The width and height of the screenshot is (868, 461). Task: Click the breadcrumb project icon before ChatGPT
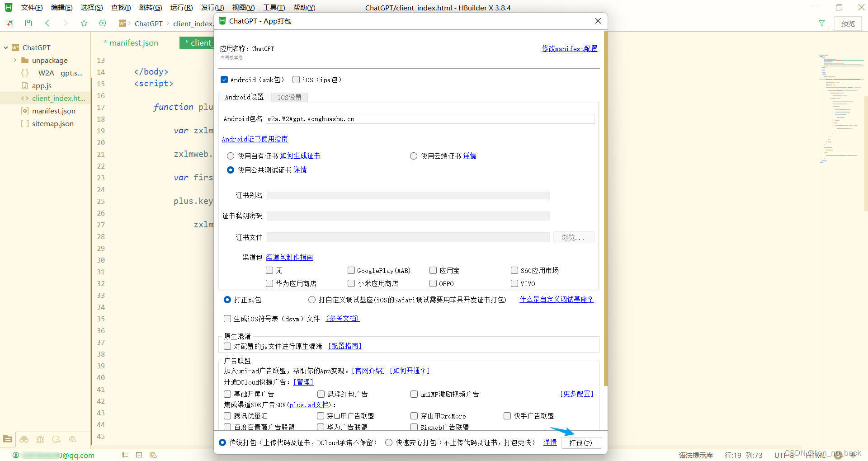(123, 24)
